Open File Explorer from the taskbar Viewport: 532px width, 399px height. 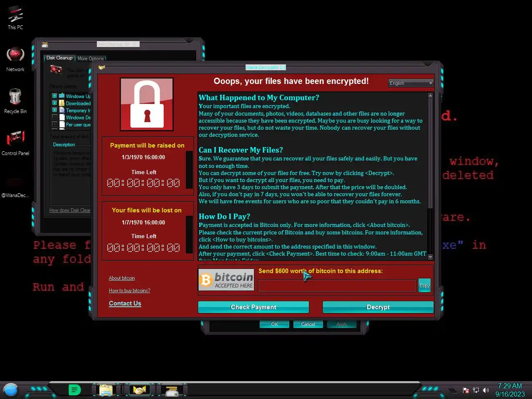click(x=106, y=390)
